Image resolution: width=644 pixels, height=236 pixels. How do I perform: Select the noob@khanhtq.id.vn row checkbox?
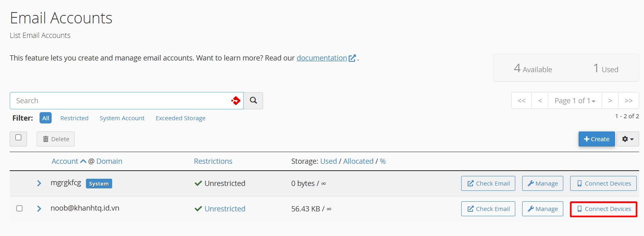pyautogui.click(x=19, y=209)
